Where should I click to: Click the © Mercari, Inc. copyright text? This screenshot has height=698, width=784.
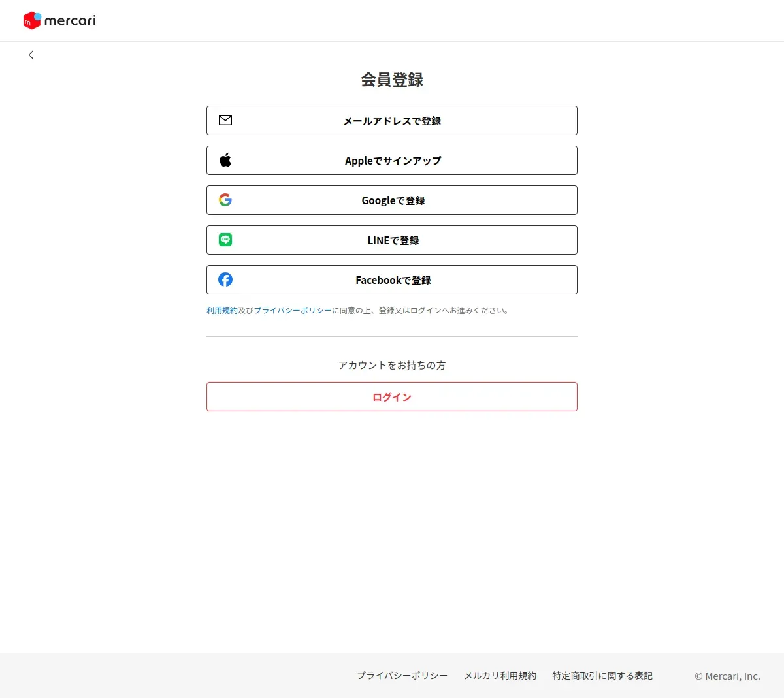click(x=727, y=676)
